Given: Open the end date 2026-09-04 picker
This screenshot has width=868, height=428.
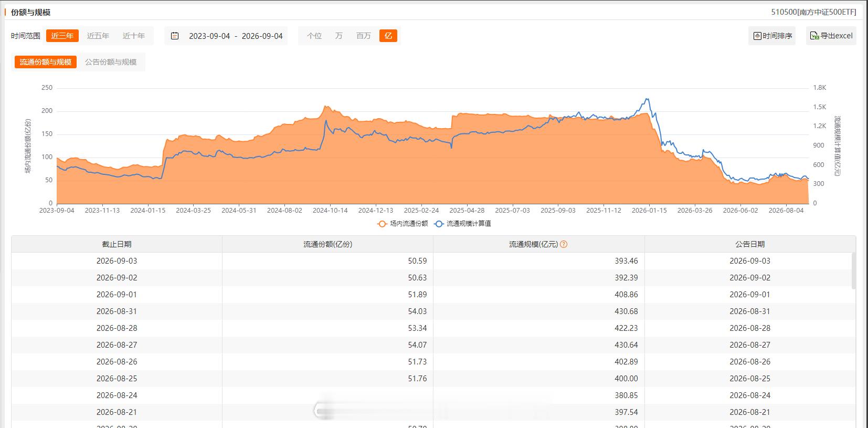Looking at the screenshot, I should click(x=262, y=36).
